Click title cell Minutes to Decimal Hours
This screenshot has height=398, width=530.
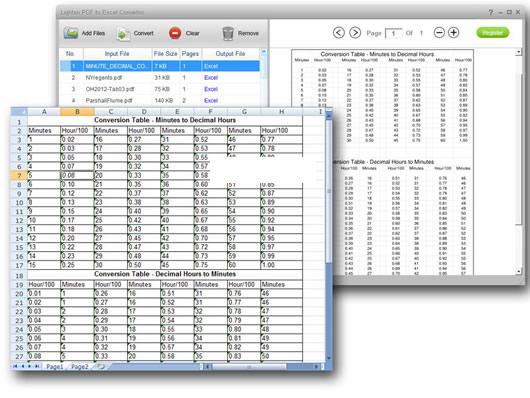pos(165,120)
